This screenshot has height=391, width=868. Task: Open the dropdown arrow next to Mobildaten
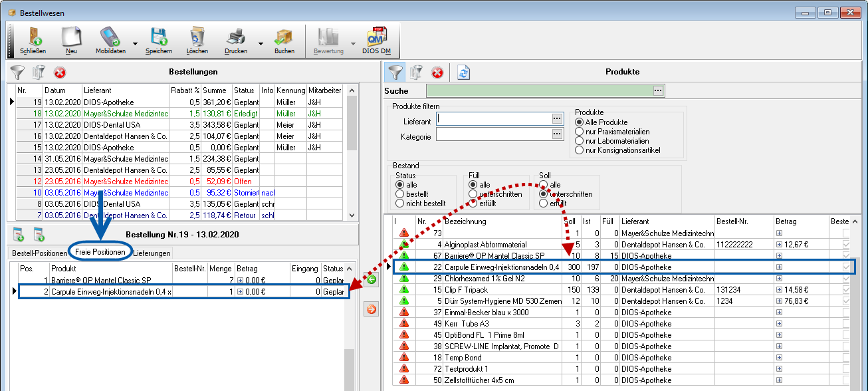(x=135, y=45)
